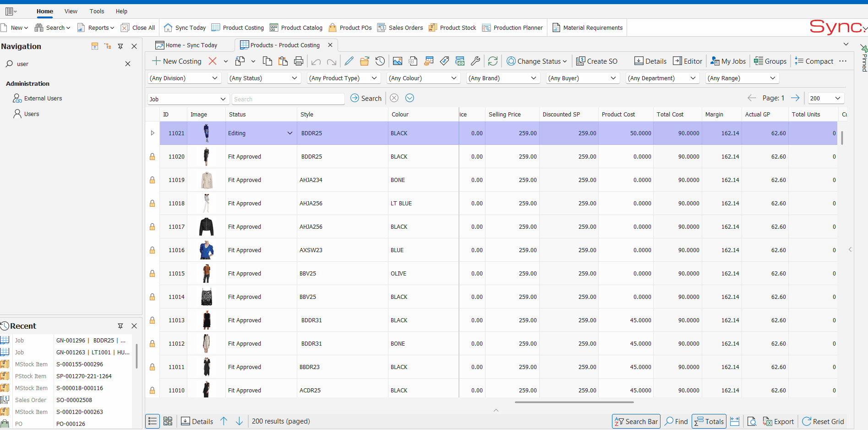Click the orange open folder icon
This screenshot has width=868, height=430.
[365, 61]
